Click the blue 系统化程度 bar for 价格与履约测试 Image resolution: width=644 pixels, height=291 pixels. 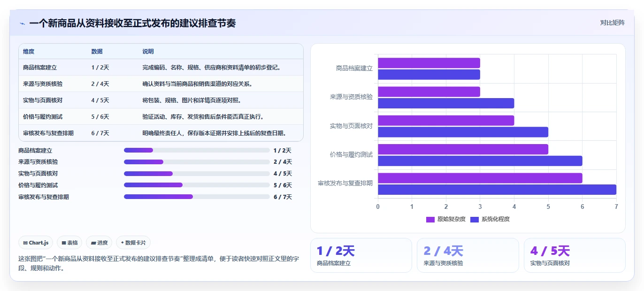(480, 161)
